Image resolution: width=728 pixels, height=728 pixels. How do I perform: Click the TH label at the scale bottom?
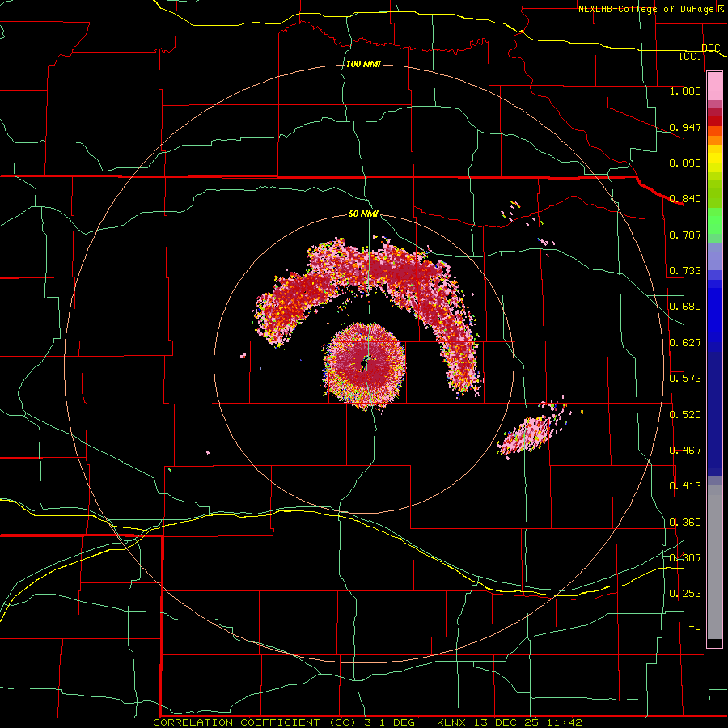695,630
